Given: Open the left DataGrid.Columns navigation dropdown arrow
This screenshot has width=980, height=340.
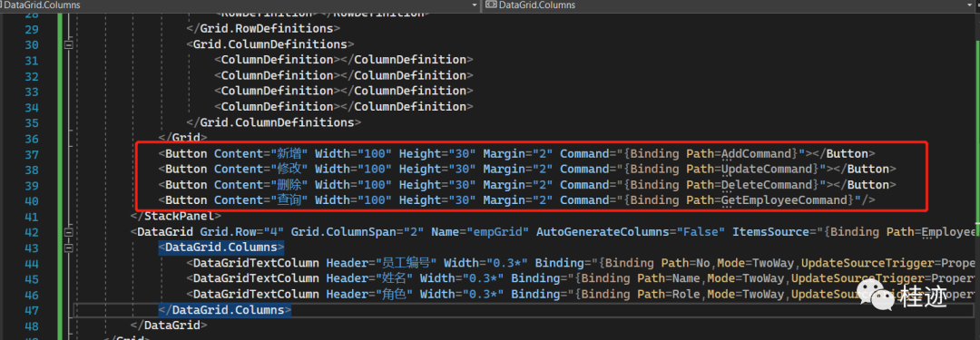Looking at the screenshot, I should tap(475, 5).
